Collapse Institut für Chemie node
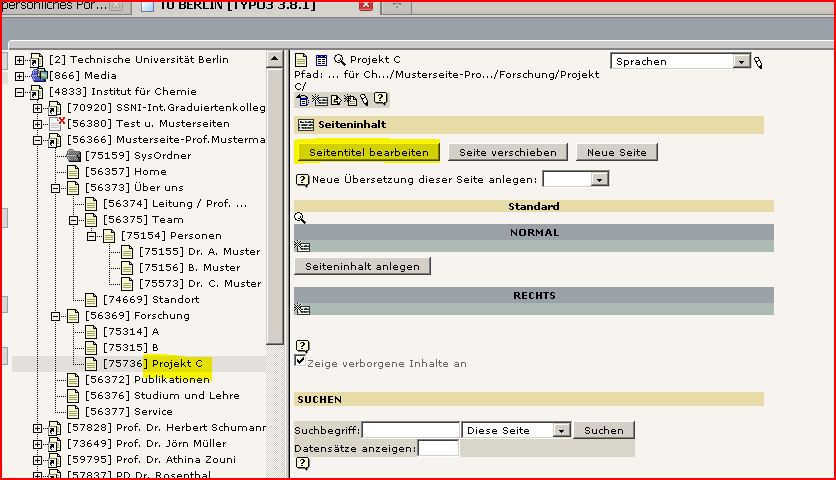 click(20, 92)
